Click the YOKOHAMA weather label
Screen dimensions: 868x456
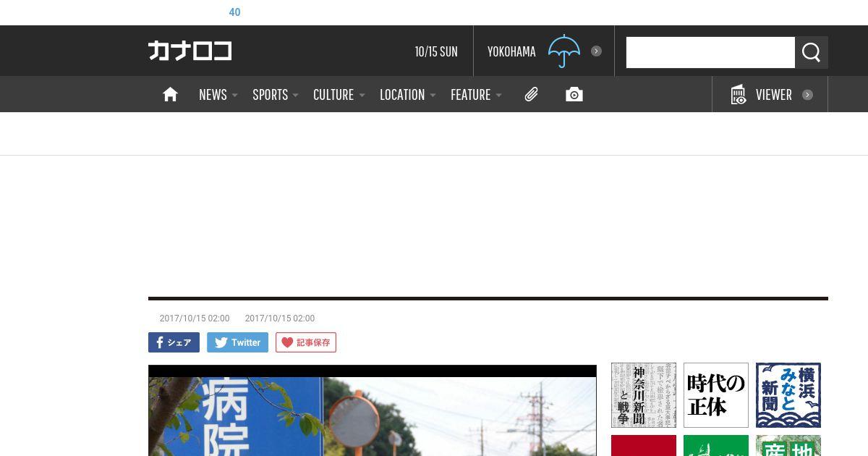click(511, 51)
